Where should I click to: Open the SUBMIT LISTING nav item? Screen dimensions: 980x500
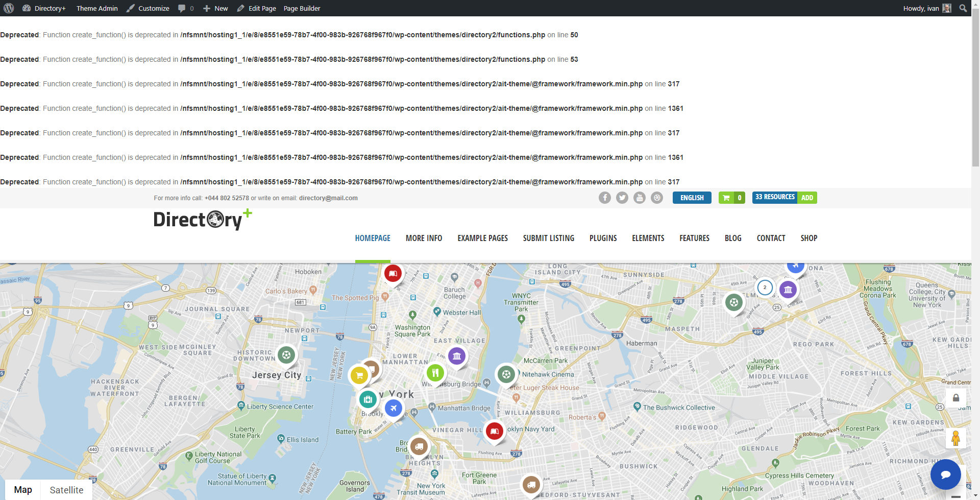(x=549, y=238)
